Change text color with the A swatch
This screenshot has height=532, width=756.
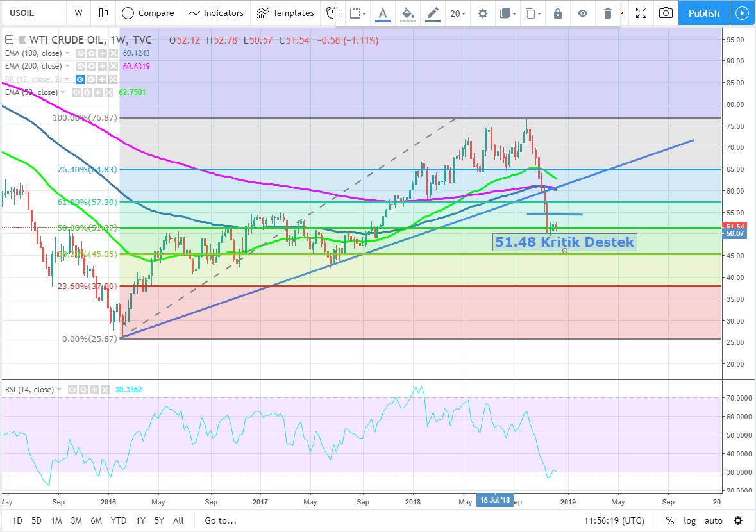coord(383,13)
